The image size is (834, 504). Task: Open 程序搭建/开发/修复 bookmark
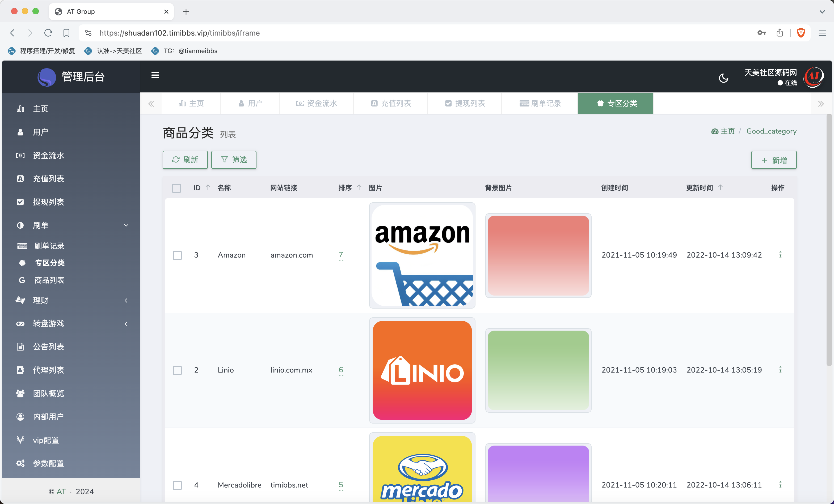[x=41, y=51]
